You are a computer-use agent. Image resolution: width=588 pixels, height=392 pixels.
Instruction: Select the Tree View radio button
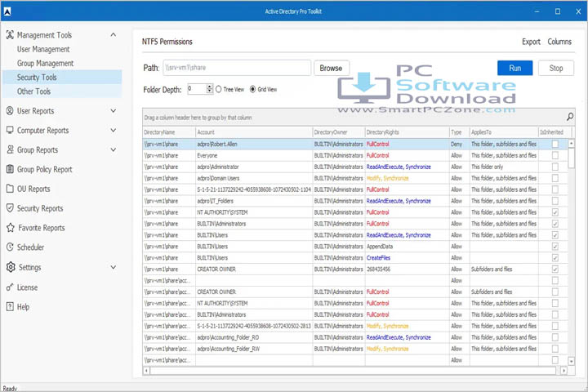point(219,89)
